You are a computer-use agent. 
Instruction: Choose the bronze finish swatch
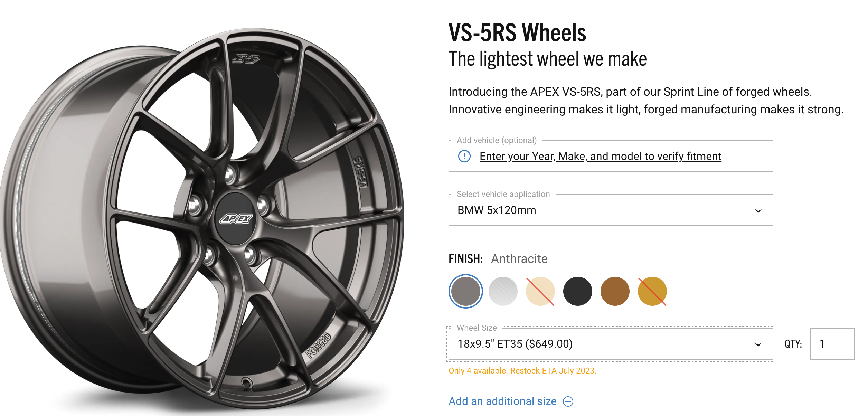coord(615,291)
